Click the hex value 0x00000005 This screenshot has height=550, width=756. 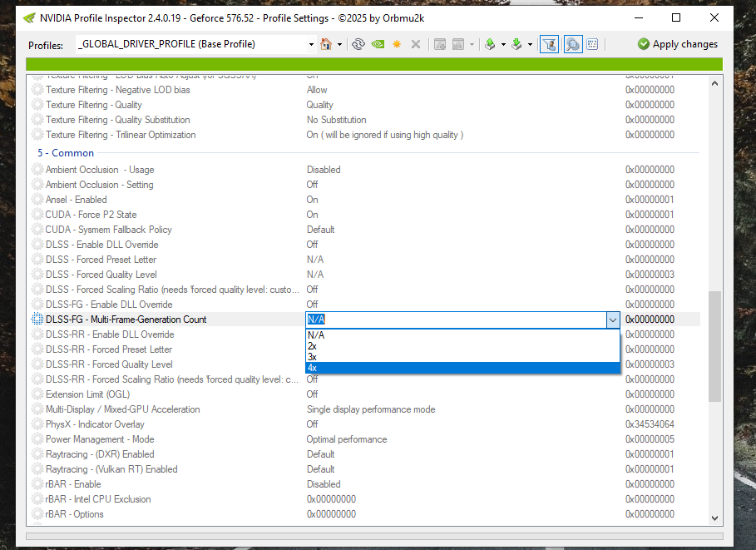(650, 439)
